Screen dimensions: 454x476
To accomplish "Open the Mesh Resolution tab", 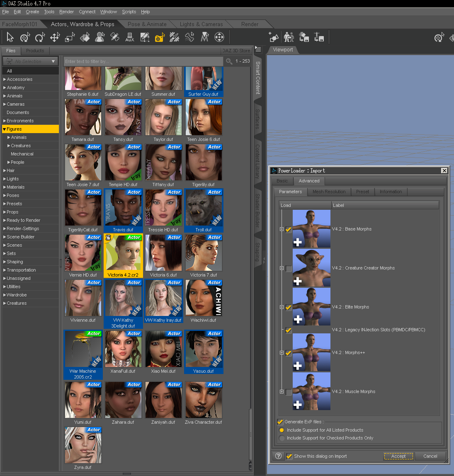I will coord(329,192).
